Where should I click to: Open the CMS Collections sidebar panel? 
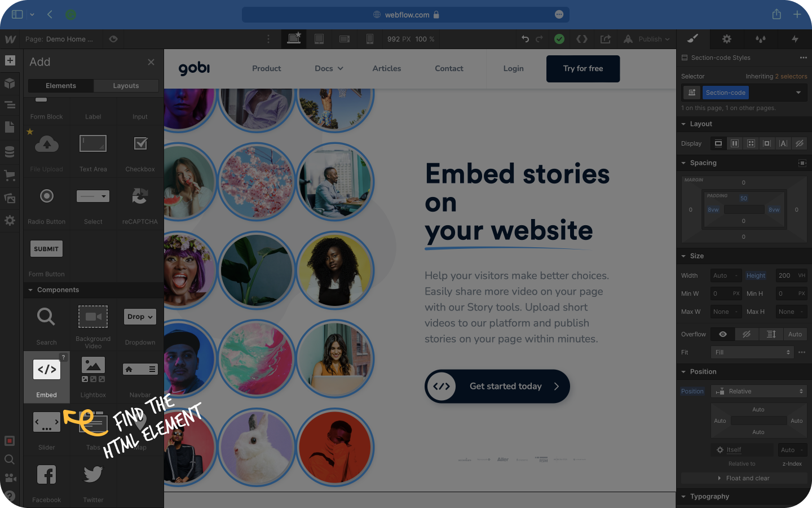click(10, 152)
